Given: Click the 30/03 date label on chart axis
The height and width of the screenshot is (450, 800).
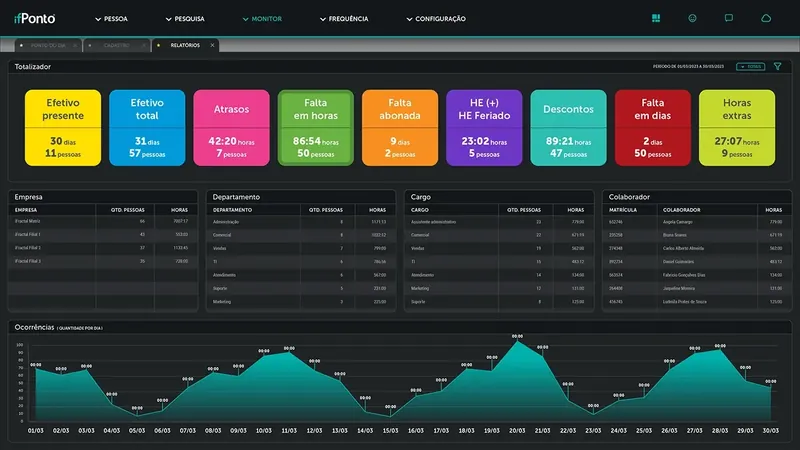Looking at the screenshot, I should [770, 431].
